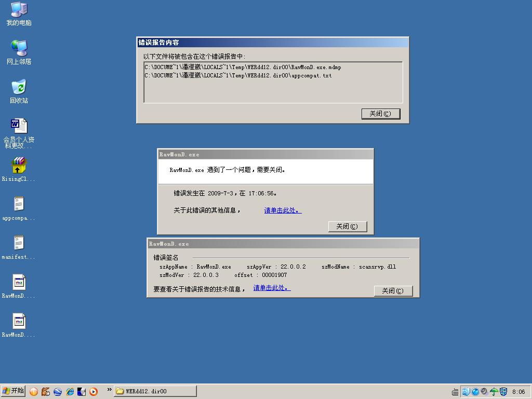This screenshot has width=532, height=399.
Task: Close the 错误报告内容 dialog with 关闭
Action: click(381, 114)
